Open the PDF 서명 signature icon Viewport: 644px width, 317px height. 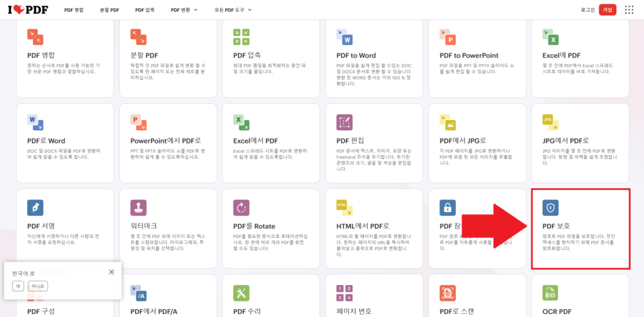coord(35,208)
